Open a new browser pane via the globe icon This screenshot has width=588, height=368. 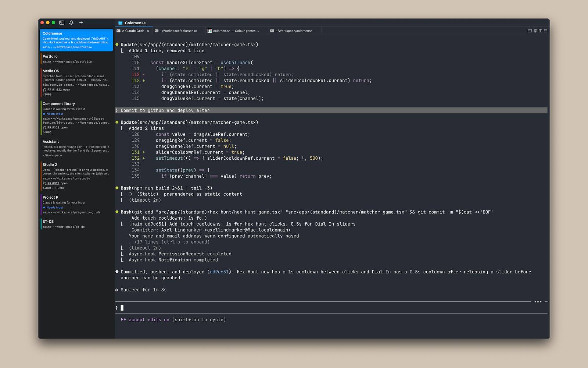(535, 31)
